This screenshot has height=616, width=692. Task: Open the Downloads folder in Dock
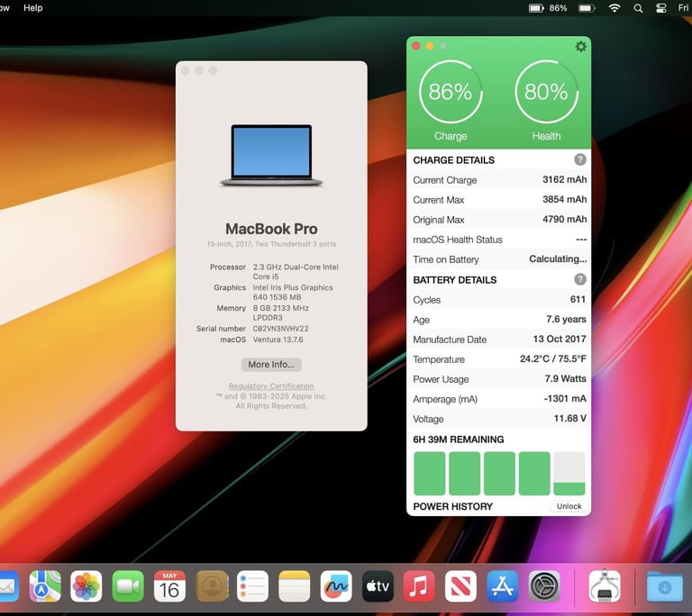pyautogui.click(x=664, y=586)
